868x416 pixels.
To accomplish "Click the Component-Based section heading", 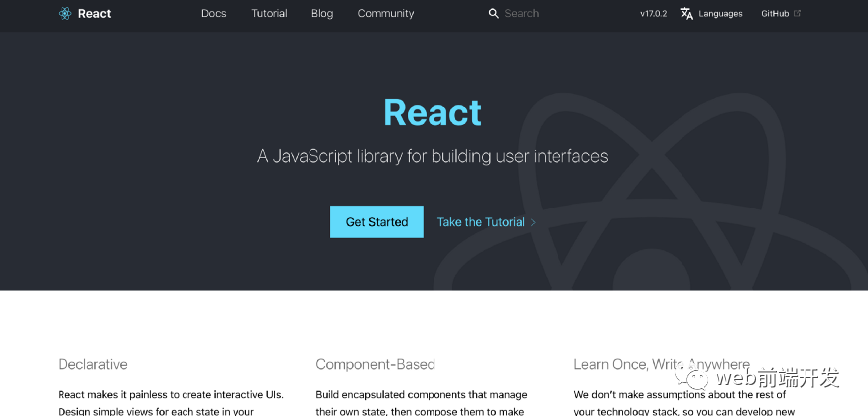I will pos(375,364).
